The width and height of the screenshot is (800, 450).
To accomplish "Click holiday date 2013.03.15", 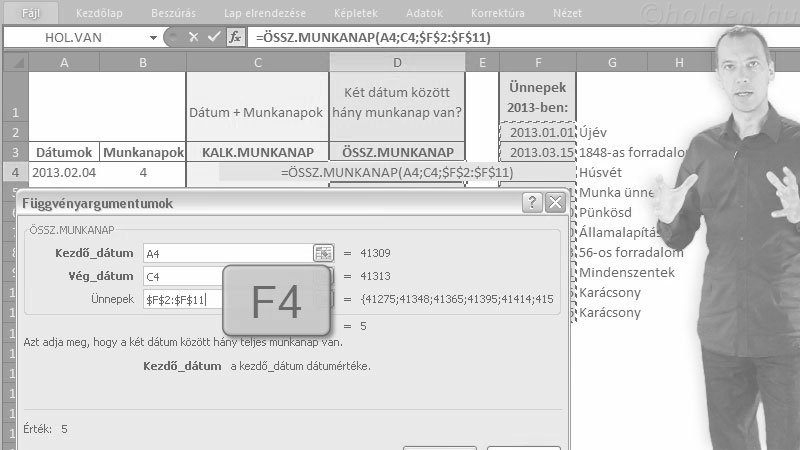I will point(538,152).
